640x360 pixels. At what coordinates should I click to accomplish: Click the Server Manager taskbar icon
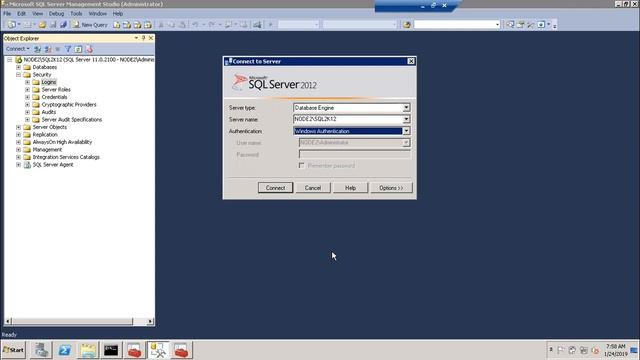41,350
